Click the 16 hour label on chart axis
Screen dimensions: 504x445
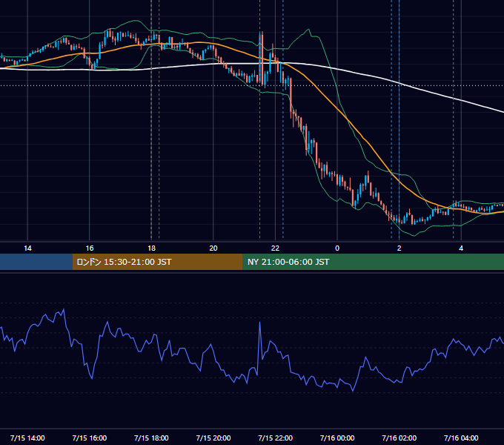point(90,248)
